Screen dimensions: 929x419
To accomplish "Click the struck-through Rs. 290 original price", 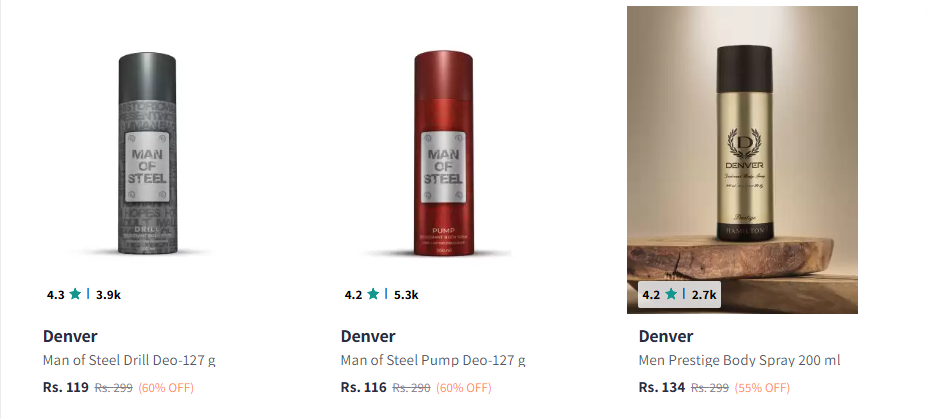I will pos(411,388).
